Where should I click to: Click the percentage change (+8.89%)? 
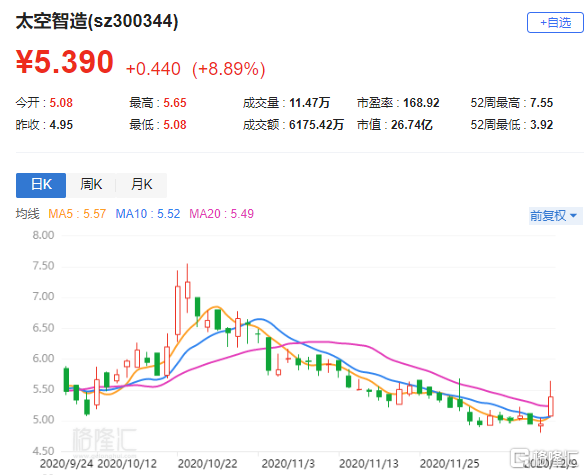tap(229, 69)
